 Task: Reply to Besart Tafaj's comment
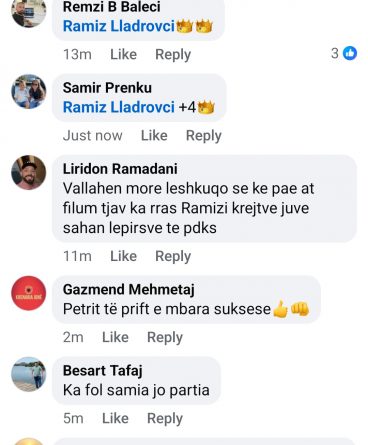point(165,418)
